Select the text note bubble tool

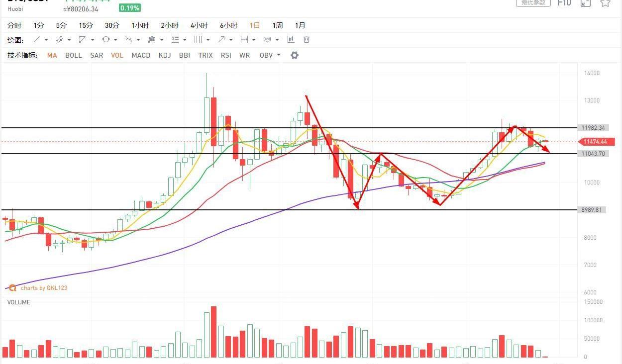point(267,39)
